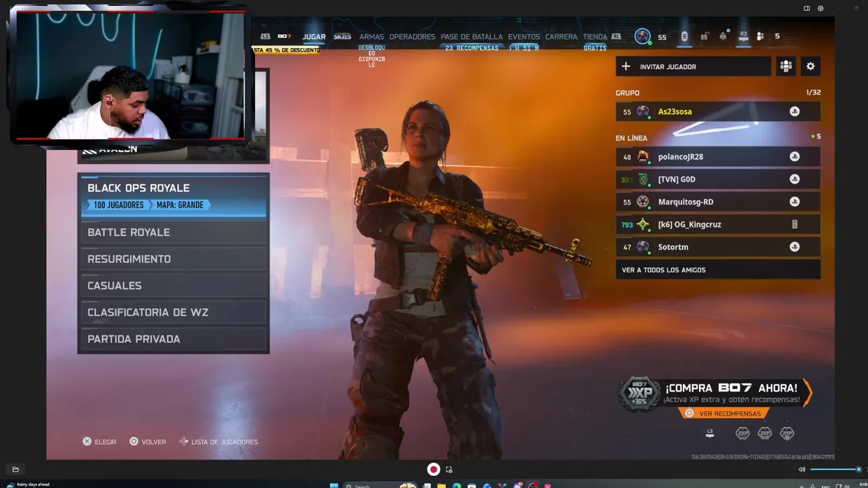This screenshot has height=488, width=868.
Task: Click the padlock icon in header
Action: pyautogui.click(x=705, y=37)
